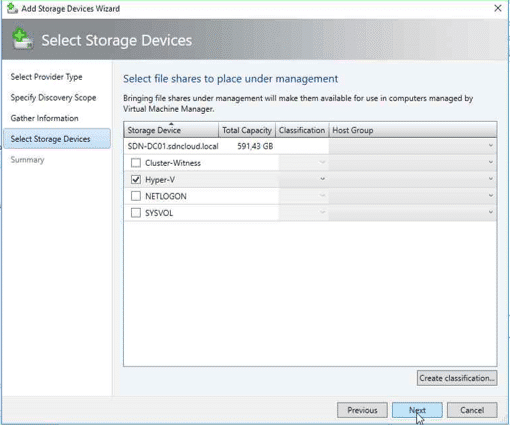Uncheck the Hyper-V file share checkbox
The width and height of the screenshot is (510, 425).
136,179
